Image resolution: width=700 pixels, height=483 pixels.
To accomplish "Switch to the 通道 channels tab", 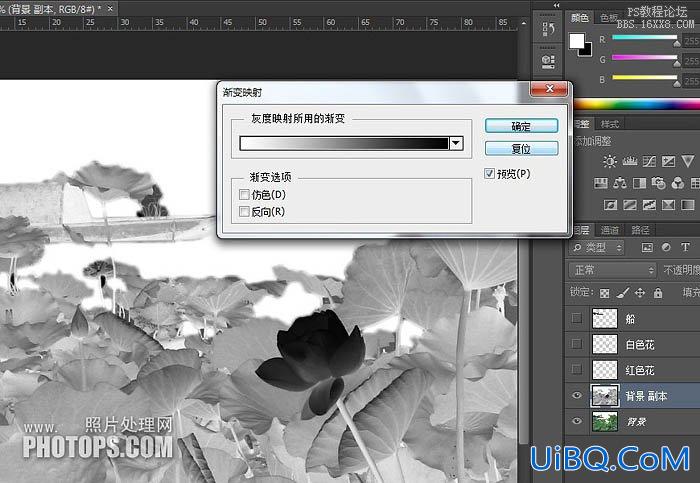I will 610,230.
